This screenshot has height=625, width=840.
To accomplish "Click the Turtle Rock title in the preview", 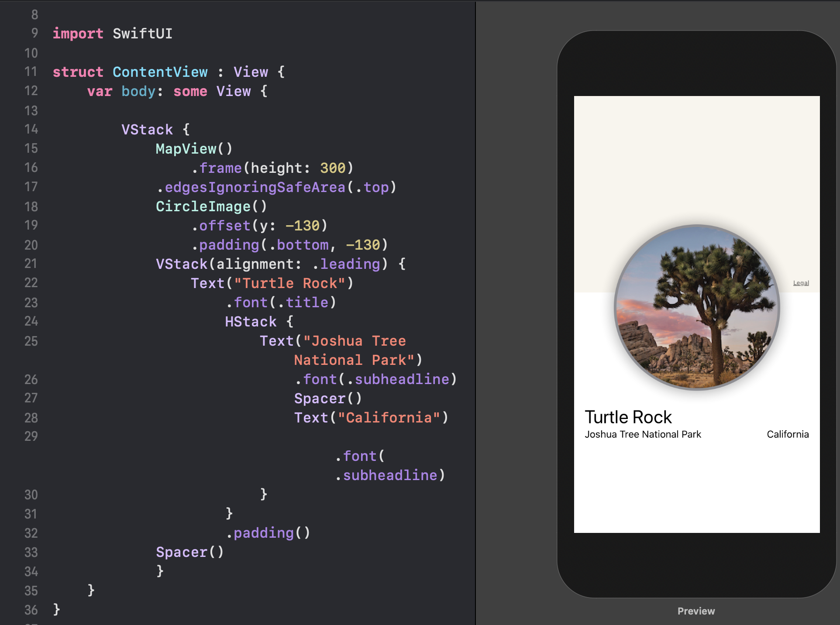I will point(628,417).
